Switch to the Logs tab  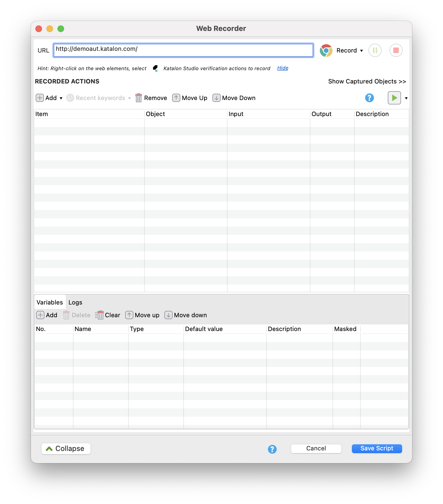click(75, 303)
